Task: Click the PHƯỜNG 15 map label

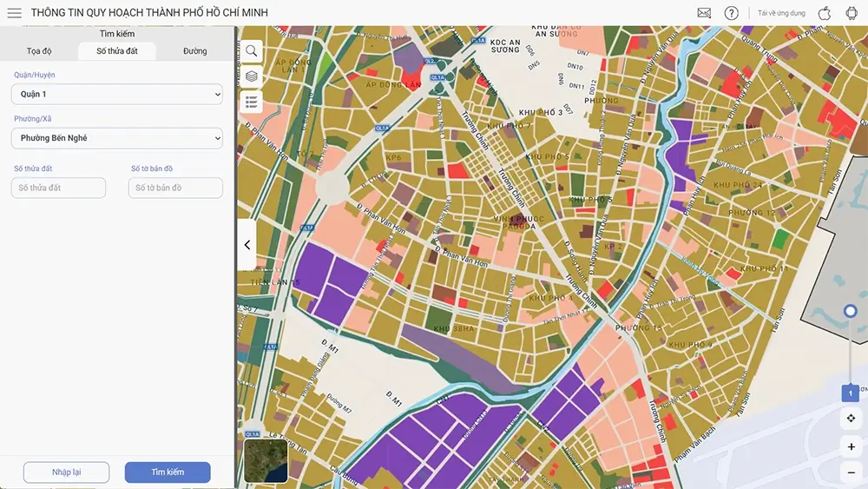Action: 638,327
